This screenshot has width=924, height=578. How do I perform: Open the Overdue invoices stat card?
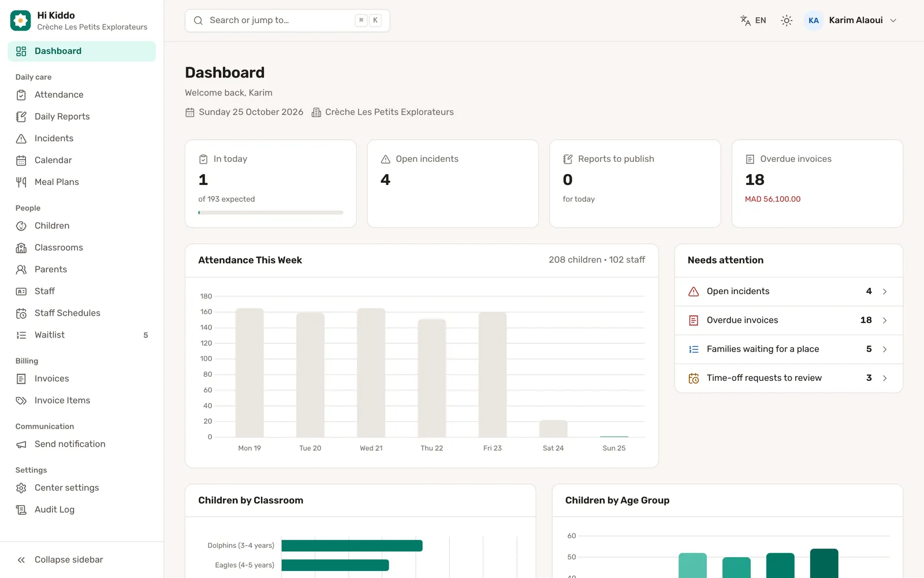point(817,184)
